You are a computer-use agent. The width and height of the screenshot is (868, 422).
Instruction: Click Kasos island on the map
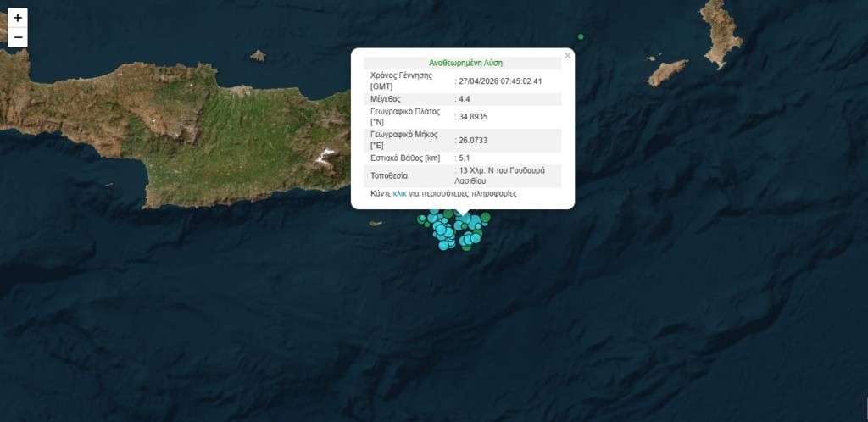coord(668,73)
